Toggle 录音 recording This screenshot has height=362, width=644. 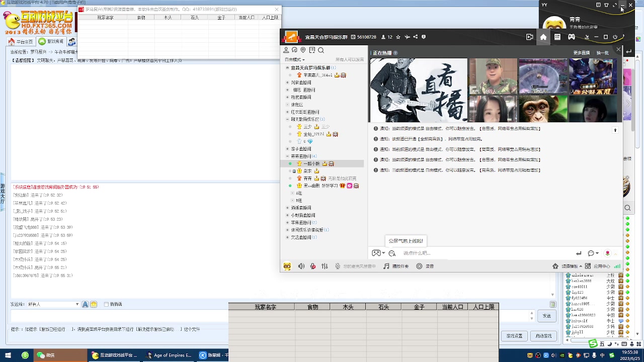point(425,266)
